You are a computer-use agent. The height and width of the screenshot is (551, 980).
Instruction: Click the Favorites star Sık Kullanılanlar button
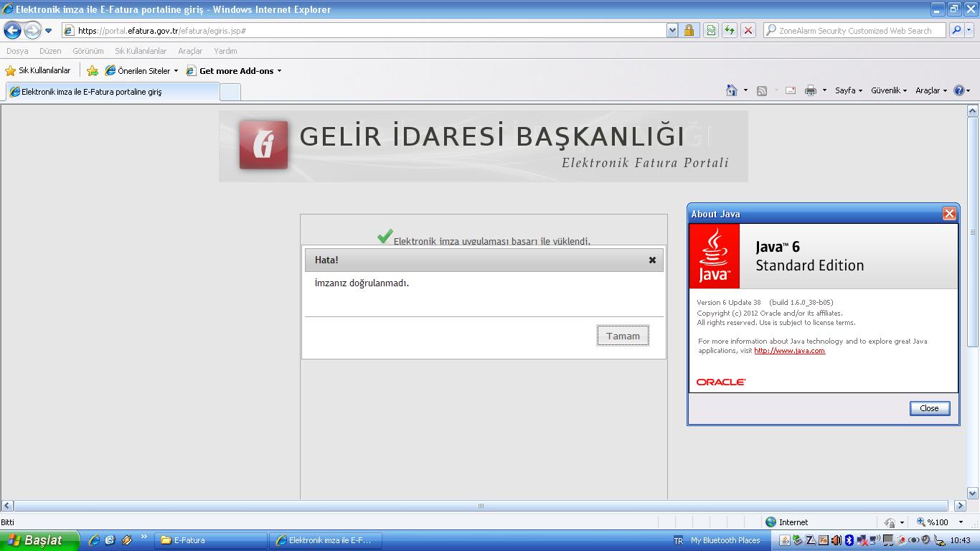tap(38, 70)
